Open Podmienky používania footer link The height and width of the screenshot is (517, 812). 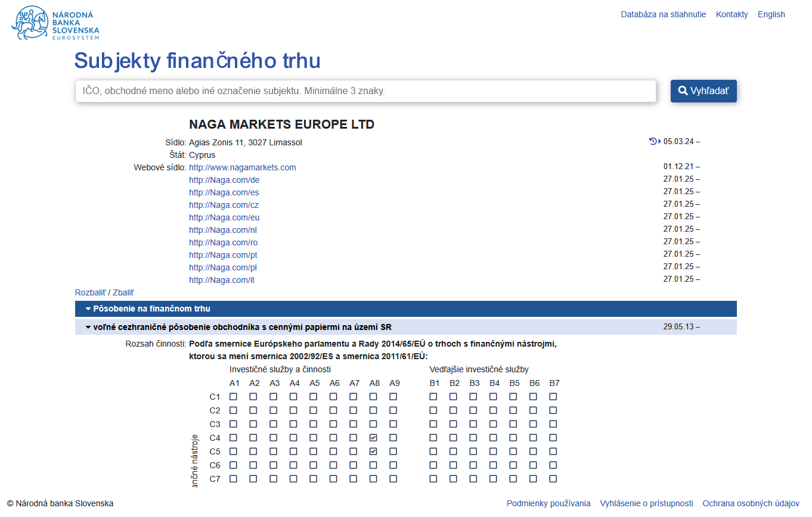(548, 503)
